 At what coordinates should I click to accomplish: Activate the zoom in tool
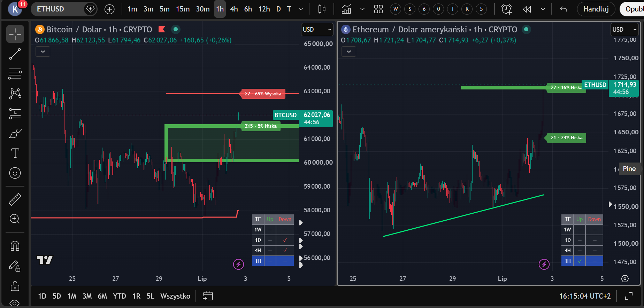pyautogui.click(x=15, y=219)
